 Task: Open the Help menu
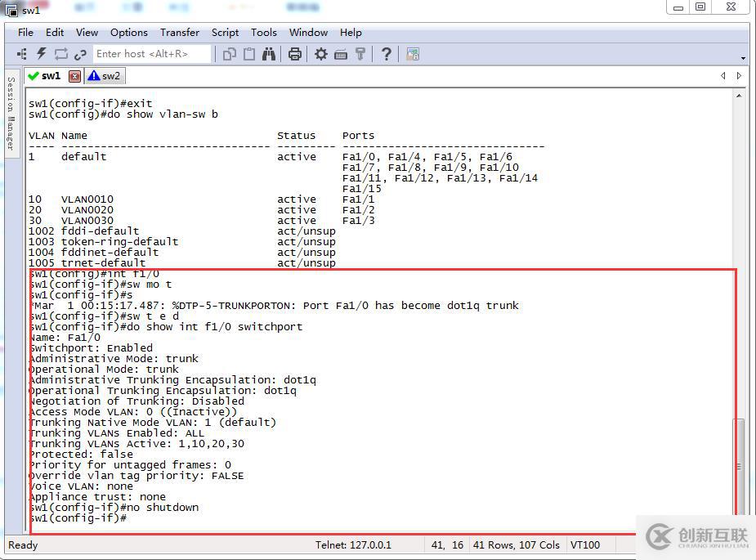[351, 33]
